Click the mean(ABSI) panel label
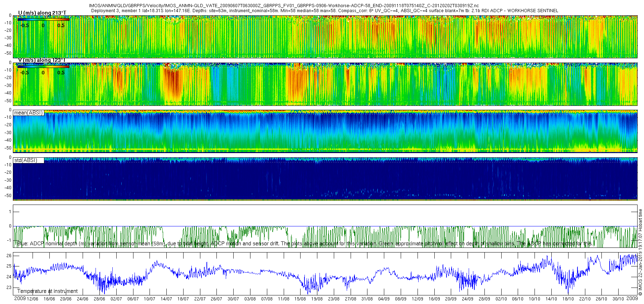The width and height of the screenshot is (644, 304). tap(29, 113)
